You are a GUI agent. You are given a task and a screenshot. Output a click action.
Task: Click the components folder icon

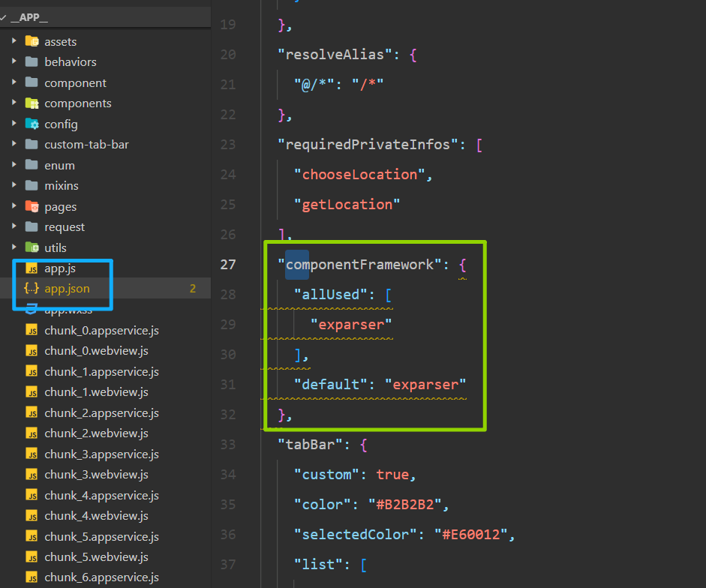tap(32, 103)
